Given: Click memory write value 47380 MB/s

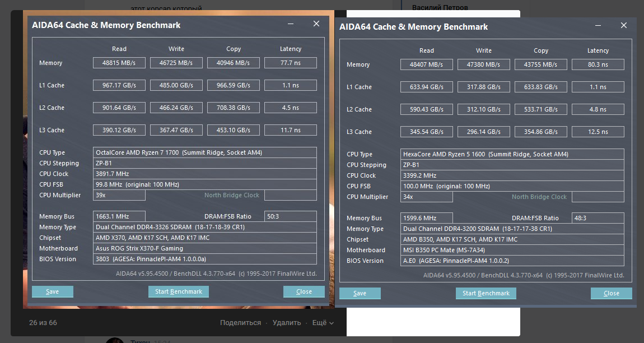Looking at the screenshot, I should tap(483, 64).
